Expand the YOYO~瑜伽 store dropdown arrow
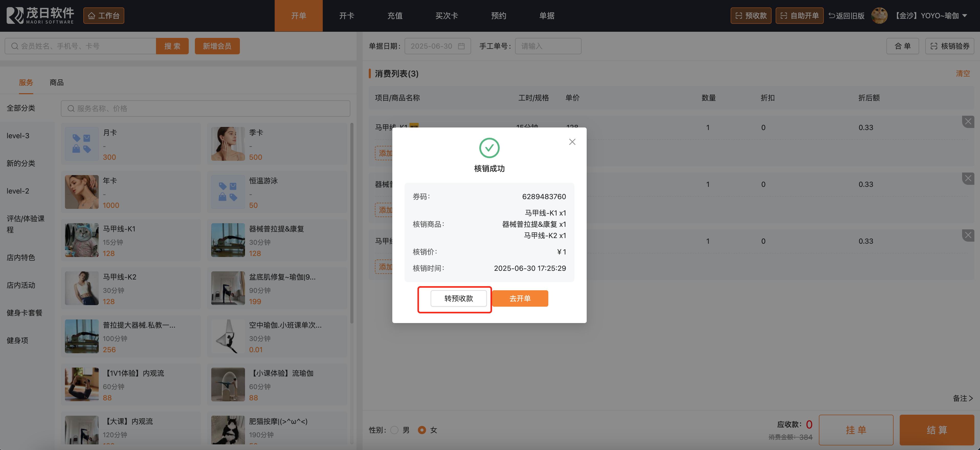The image size is (980, 450). (964, 16)
